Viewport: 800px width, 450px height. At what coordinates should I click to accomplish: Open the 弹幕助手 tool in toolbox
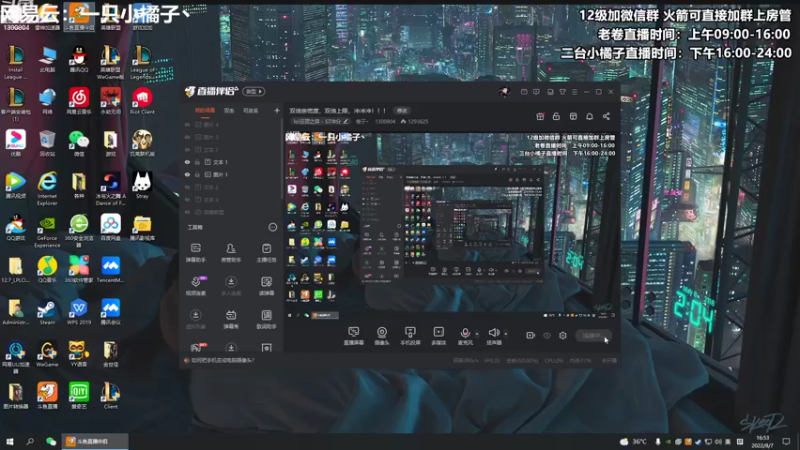click(195, 253)
